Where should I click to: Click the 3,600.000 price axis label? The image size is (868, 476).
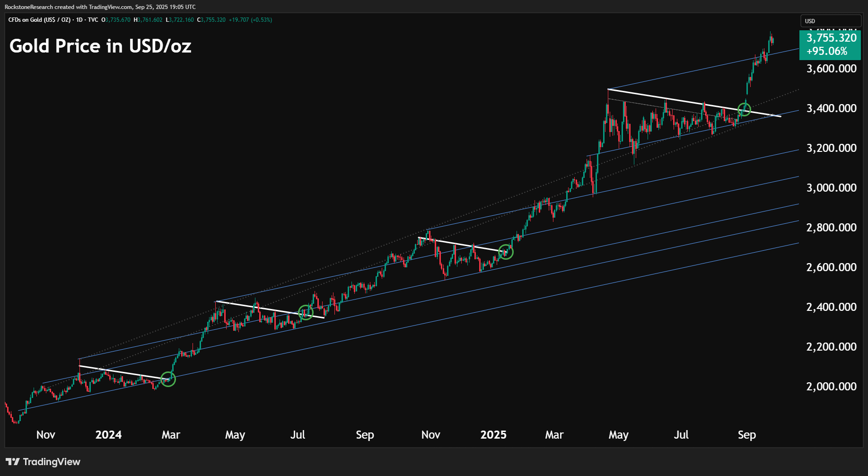(831, 69)
